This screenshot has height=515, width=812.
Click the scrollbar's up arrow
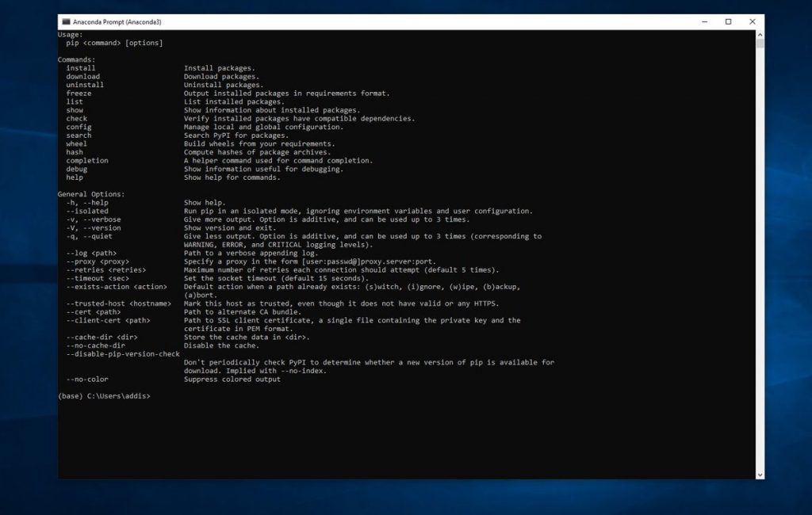[x=759, y=33]
